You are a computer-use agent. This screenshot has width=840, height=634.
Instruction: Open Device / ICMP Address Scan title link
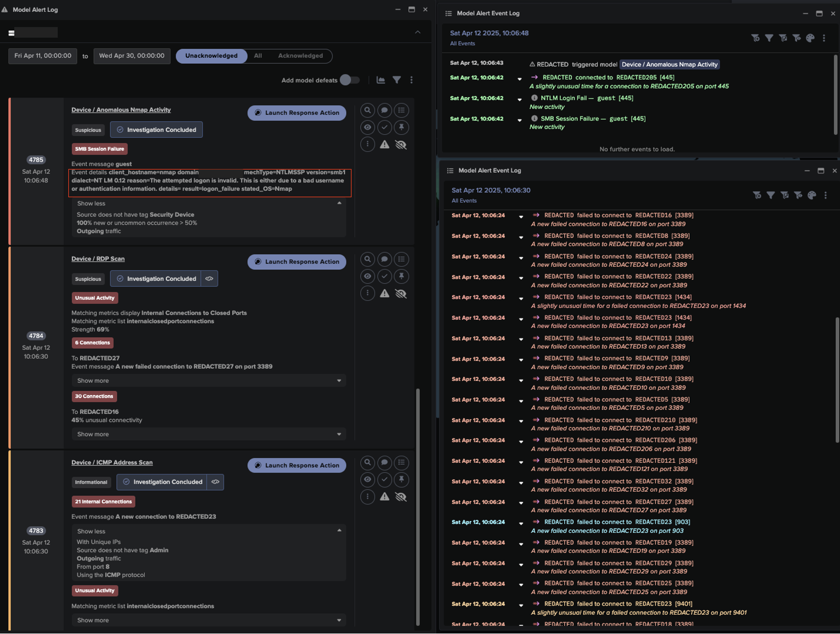pos(112,462)
